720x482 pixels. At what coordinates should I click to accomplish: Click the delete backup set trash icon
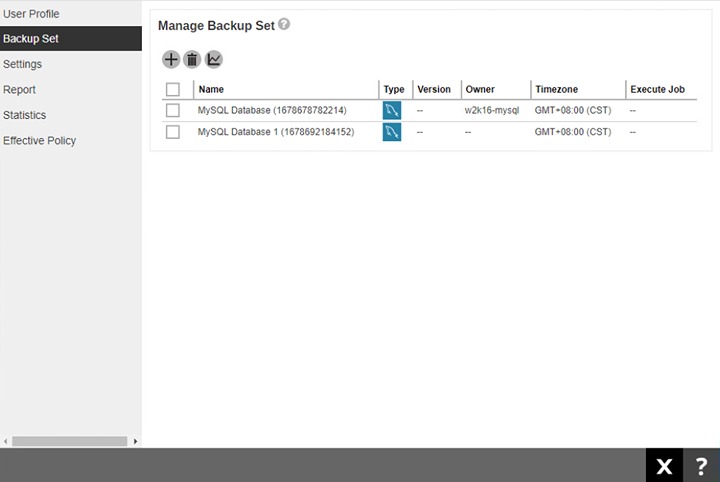(192, 60)
